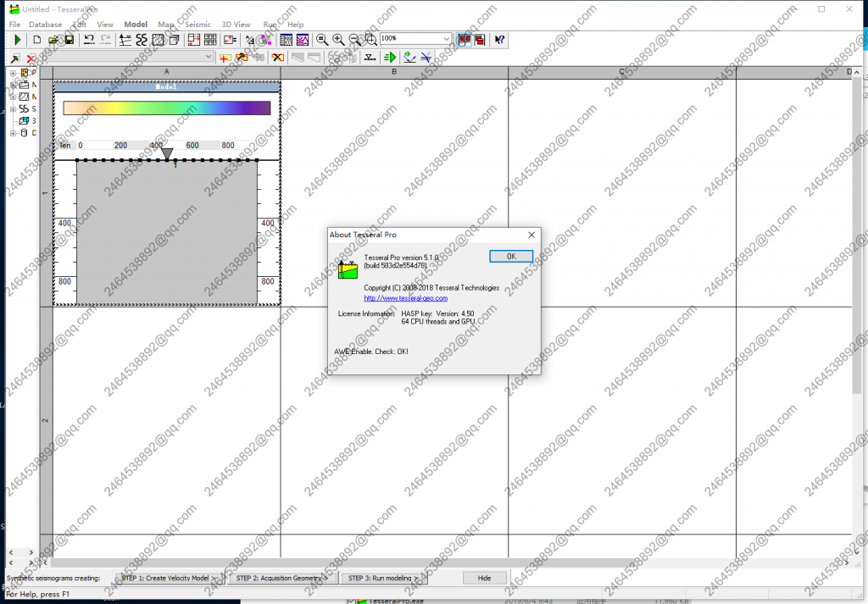Click the red-marked frame layout icon
Screen dimensions: 868x604
[x=194, y=40]
